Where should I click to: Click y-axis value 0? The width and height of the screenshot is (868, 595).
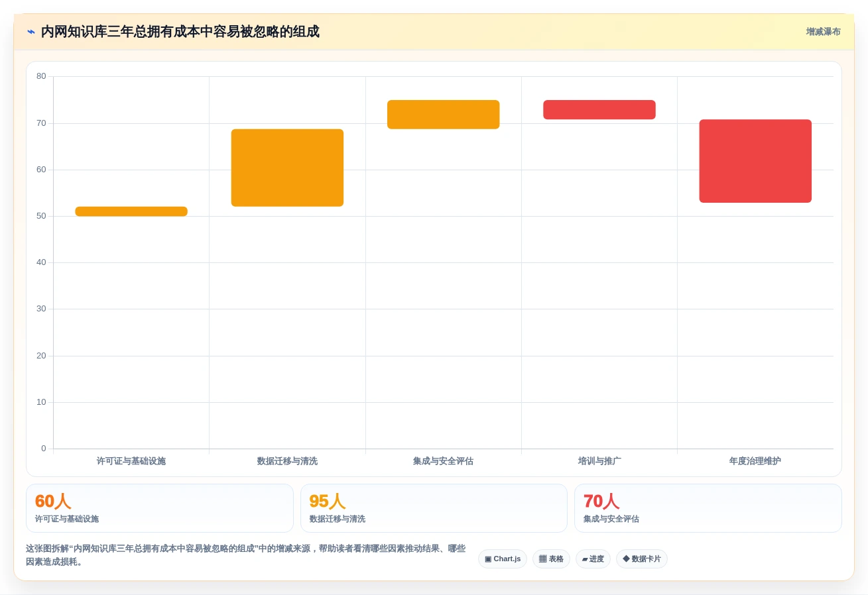(44, 449)
